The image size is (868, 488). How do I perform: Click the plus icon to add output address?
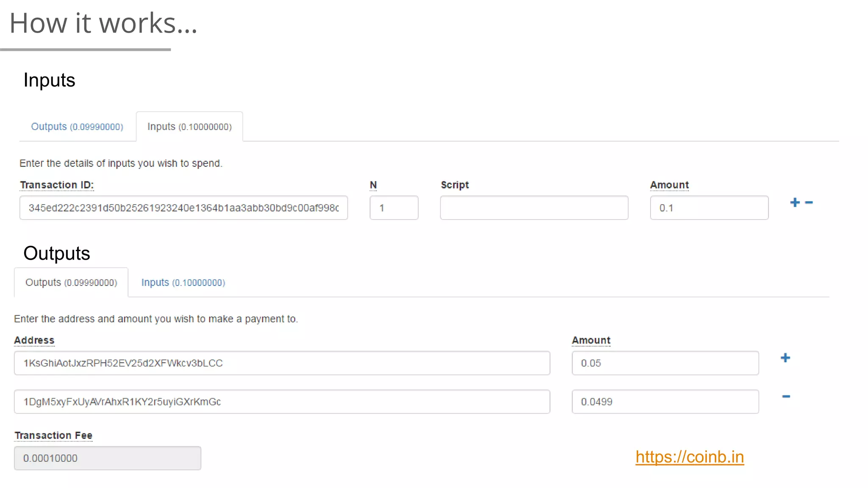point(785,358)
